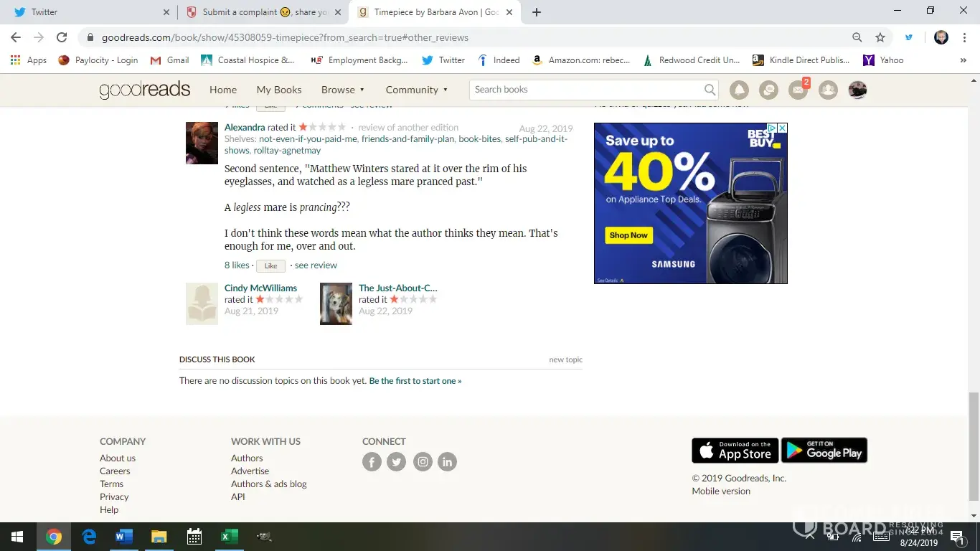Screen dimensions: 980x551
Task: Open the group discussions icon
Action: point(768,90)
